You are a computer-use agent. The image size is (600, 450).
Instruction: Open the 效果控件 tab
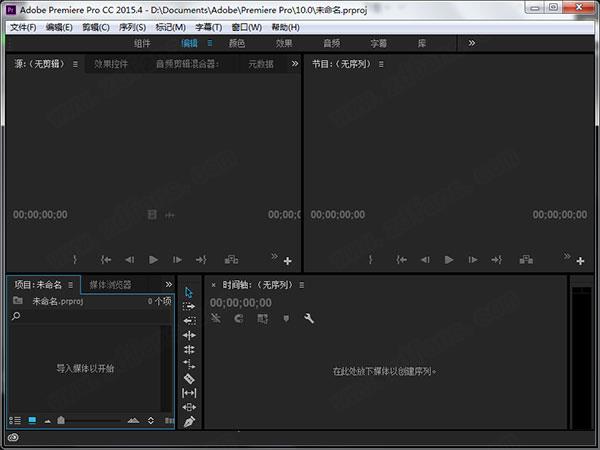(x=111, y=64)
